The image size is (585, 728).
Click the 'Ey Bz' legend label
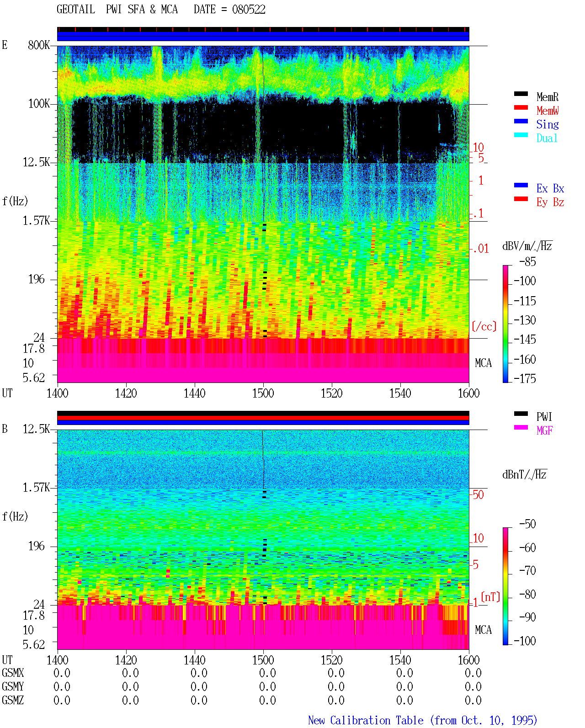coord(550,202)
